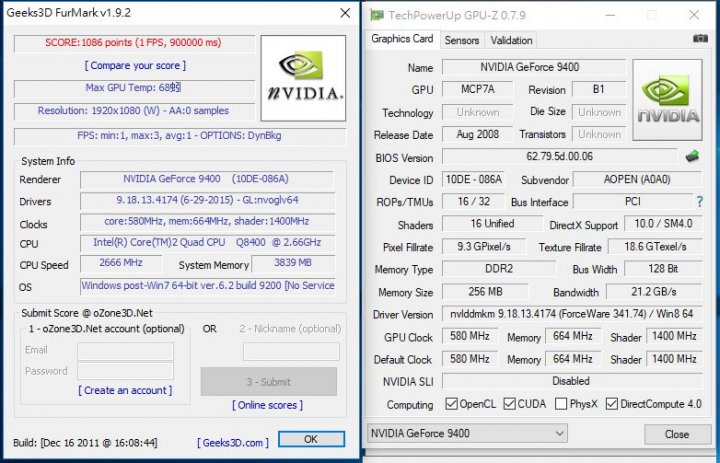
Task: Click the Subvendor AOPEN (A0A0) field
Action: tap(637, 180)
